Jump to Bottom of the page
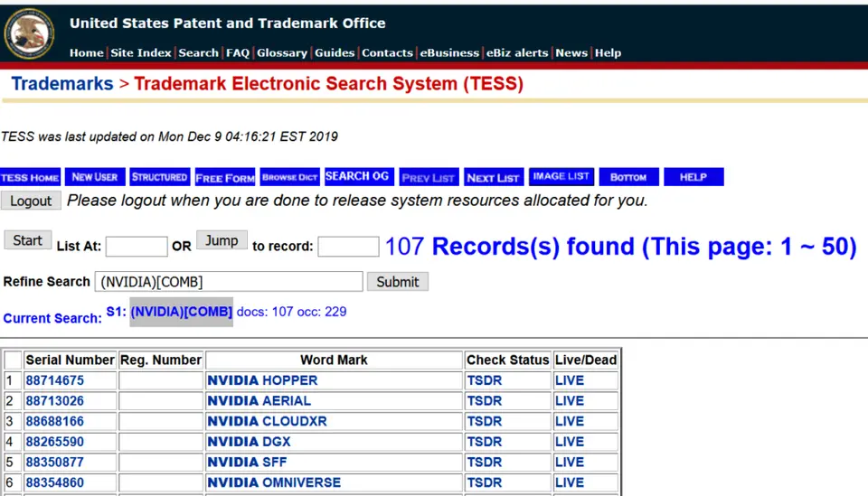 coord(628,177)
